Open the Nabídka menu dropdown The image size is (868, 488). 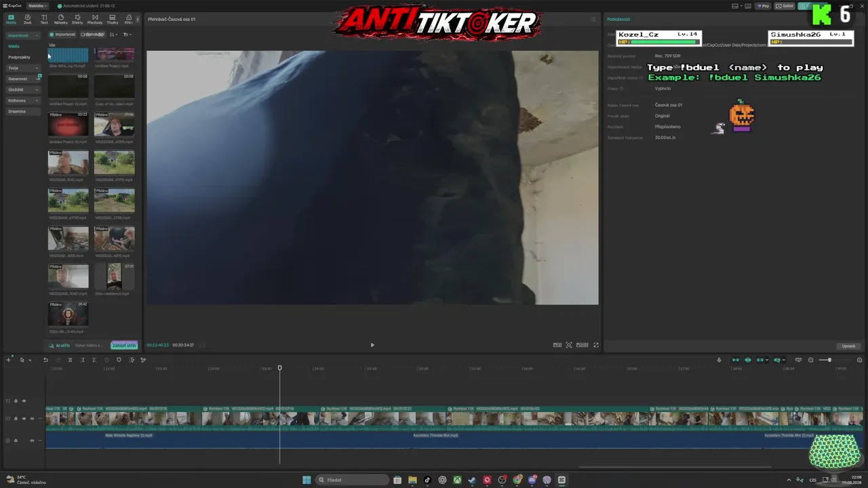click(x=37, y=5)
